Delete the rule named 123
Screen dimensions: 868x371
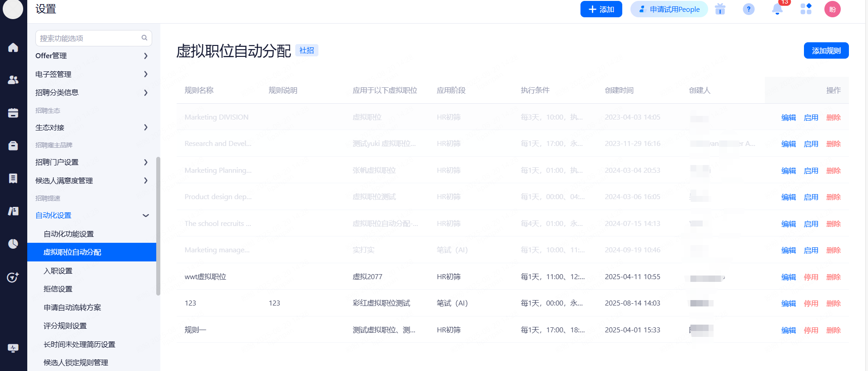click(x=833, y=303)
